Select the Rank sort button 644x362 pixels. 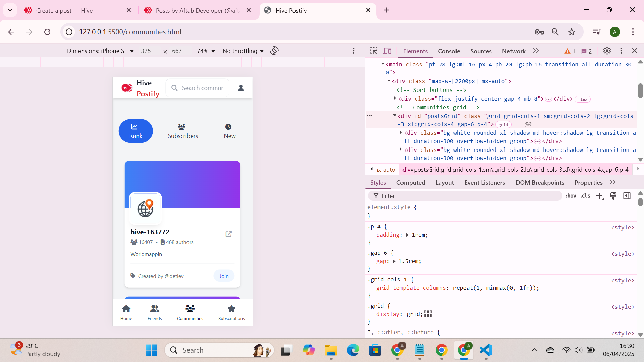[x=136, y=131]
